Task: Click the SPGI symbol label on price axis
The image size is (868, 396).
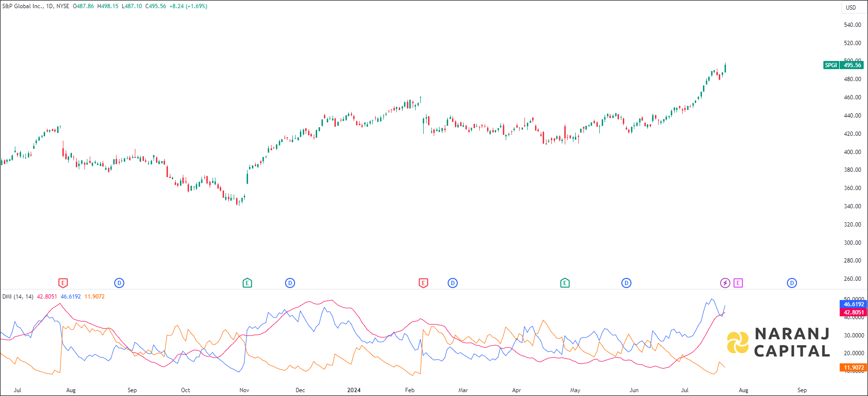Action: tap(831, 65)
